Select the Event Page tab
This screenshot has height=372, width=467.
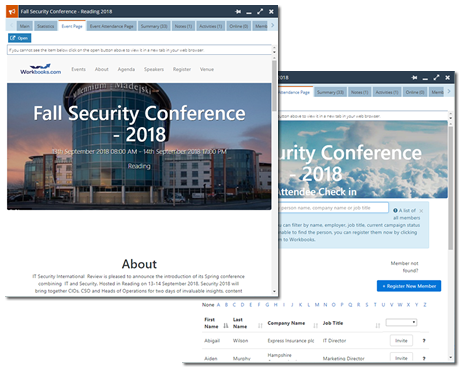[72, 26]
